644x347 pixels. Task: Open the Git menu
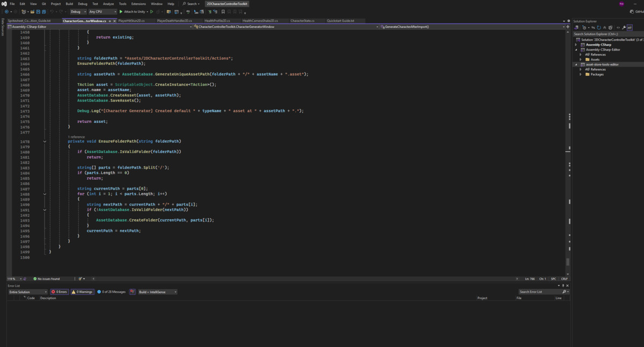(43, 4)
